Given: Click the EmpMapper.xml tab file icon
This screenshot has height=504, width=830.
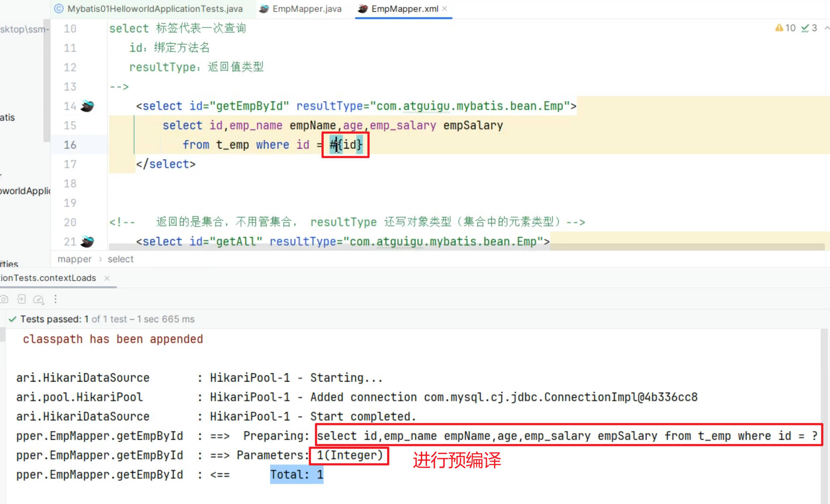Looking at the screenshot, I should click(x=362, y=8).
